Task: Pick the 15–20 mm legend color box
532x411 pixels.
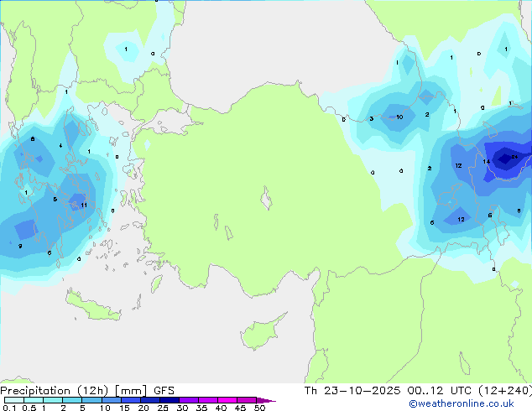Action: click(x=131, y=400)
